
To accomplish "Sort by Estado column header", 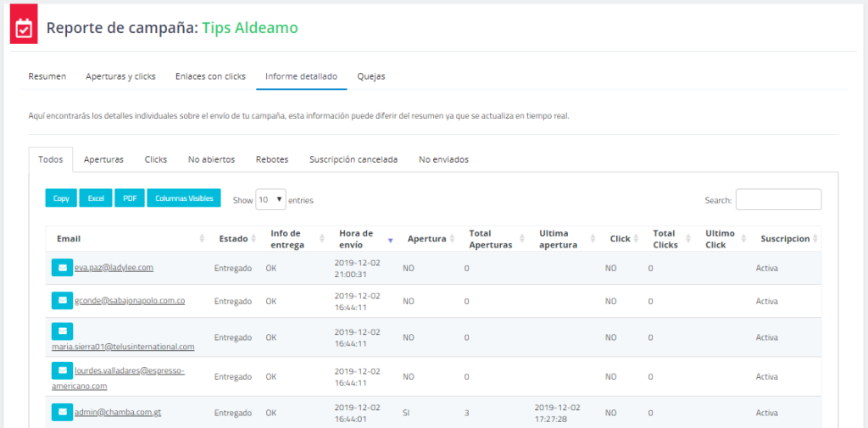I will pos(233,239).
